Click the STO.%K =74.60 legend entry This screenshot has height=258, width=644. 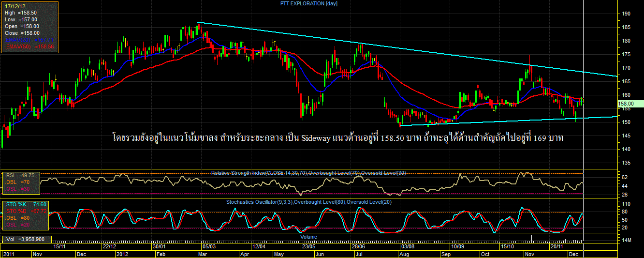26,204
